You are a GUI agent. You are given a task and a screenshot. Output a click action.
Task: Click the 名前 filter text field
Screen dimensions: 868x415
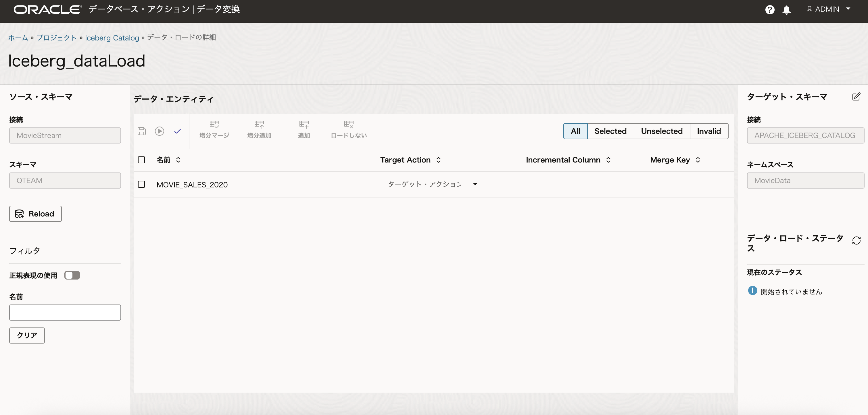(x=65, y=312)
